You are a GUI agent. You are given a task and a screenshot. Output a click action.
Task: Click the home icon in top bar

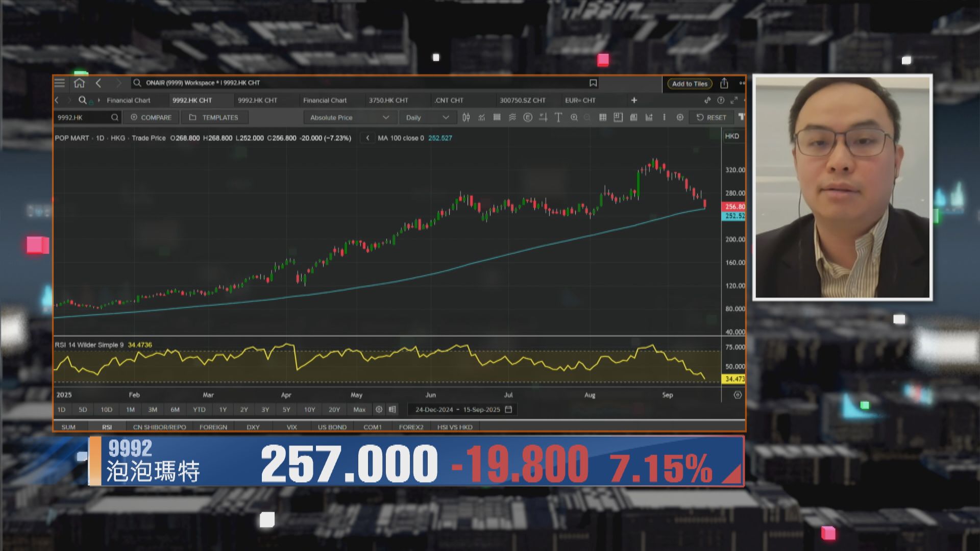(79, 83)
